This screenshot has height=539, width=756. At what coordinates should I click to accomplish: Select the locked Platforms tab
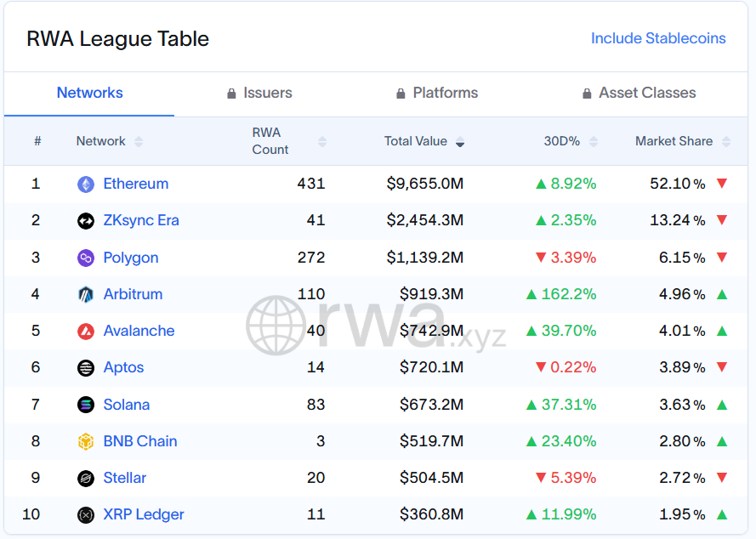(x=437, y=94)
